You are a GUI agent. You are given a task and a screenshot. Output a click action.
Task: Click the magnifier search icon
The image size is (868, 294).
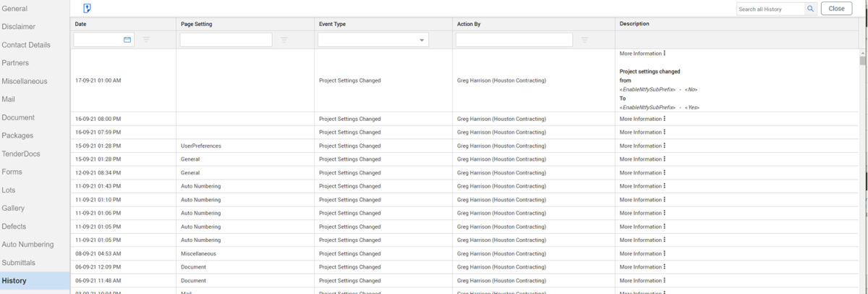(811, 9)
